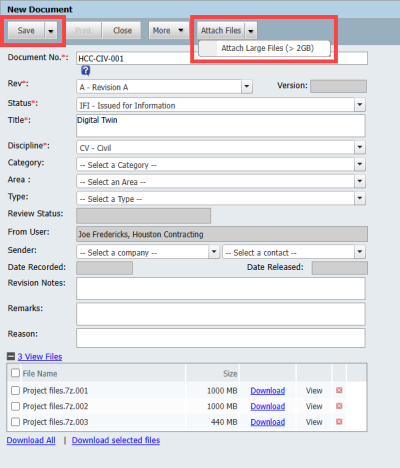Check the Project files.7z.003 checkbox
Image resolution: width=400 pixels, height=468 pixels.
[15, 422]
